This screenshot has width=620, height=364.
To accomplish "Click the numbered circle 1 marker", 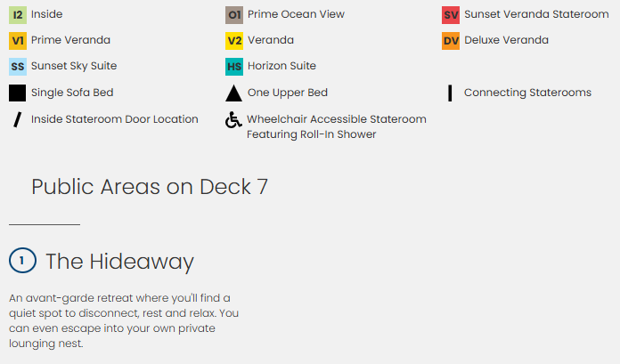I will (22, 261).
